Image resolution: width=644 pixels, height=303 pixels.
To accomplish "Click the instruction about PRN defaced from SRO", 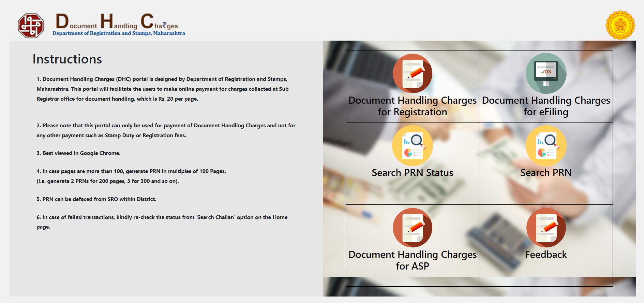I will pyautogui.click(x=96, y=199).
